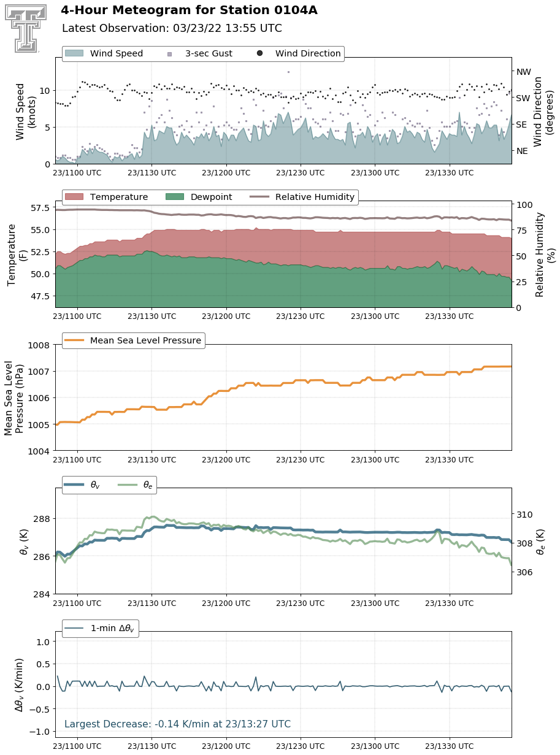Click the Texas Tech double-T logo

tap(26, 28)
